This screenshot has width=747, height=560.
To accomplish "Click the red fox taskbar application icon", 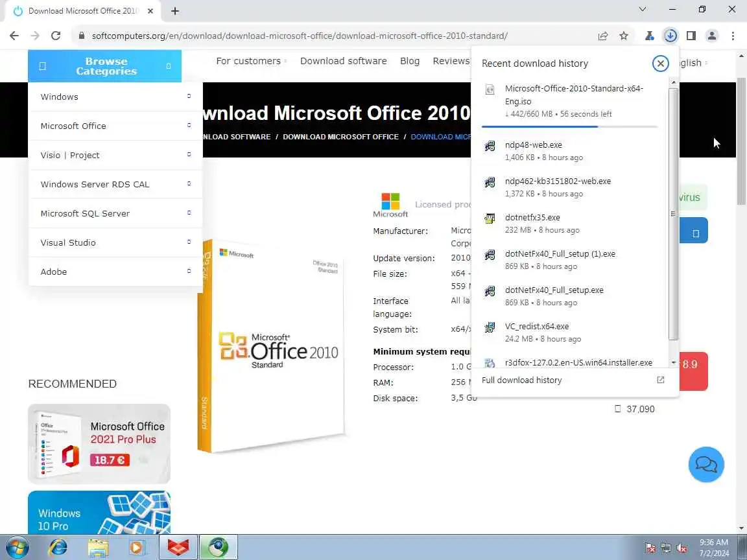I will pyautogui.click(x=178, y=548).
